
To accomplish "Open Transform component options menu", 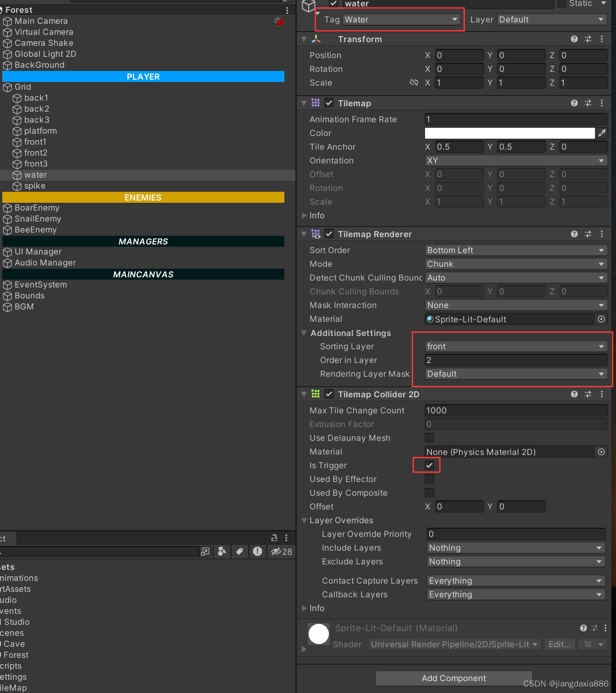I will click(x=602, y=39).
